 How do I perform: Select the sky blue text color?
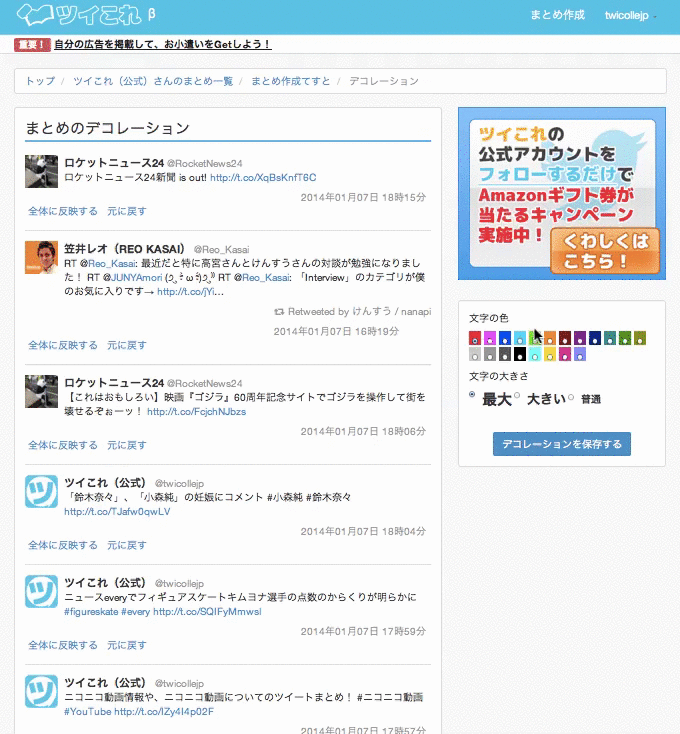[520, 338]
